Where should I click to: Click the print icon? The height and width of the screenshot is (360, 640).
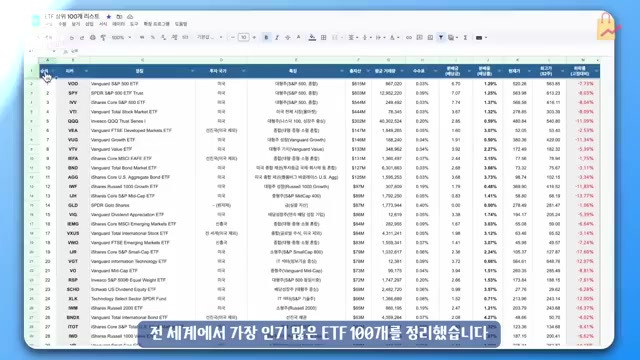pyautogui.click(x=93, y=38)
